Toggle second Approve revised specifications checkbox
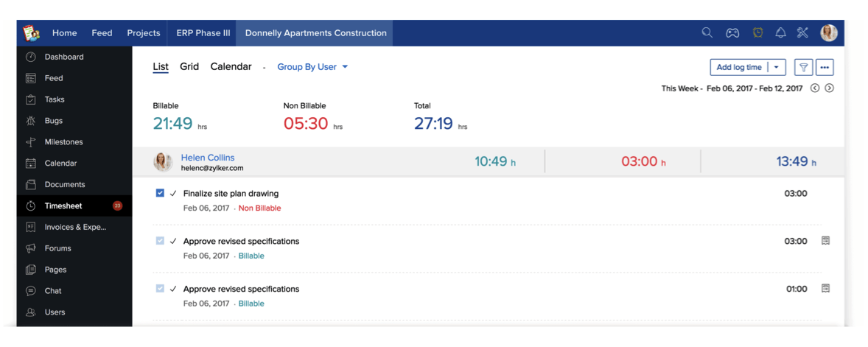Image resolution: width=868 pixels, height=347 pixels. coord(160,288)
